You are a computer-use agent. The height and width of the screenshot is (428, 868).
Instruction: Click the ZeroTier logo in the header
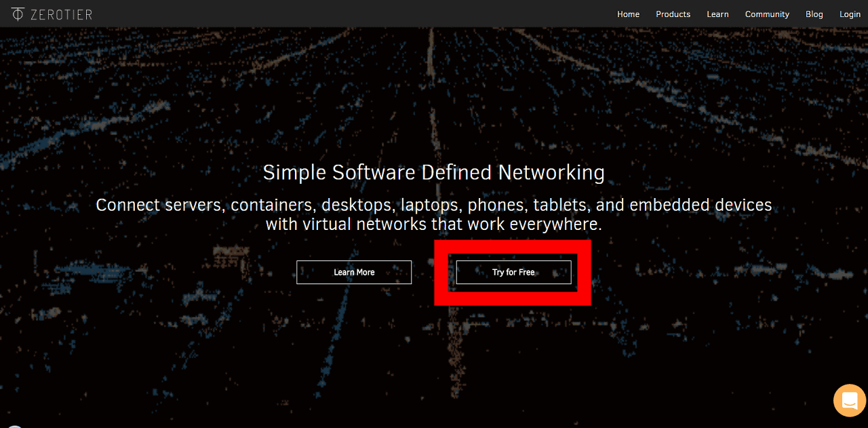click(x=52, y=14)
